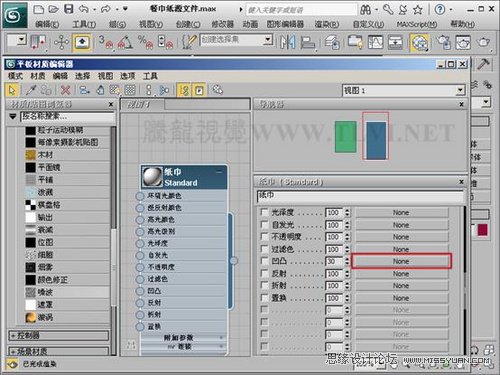Enable the 自发光 map checkbox
The image size is (500, 375).
(264, 225)
